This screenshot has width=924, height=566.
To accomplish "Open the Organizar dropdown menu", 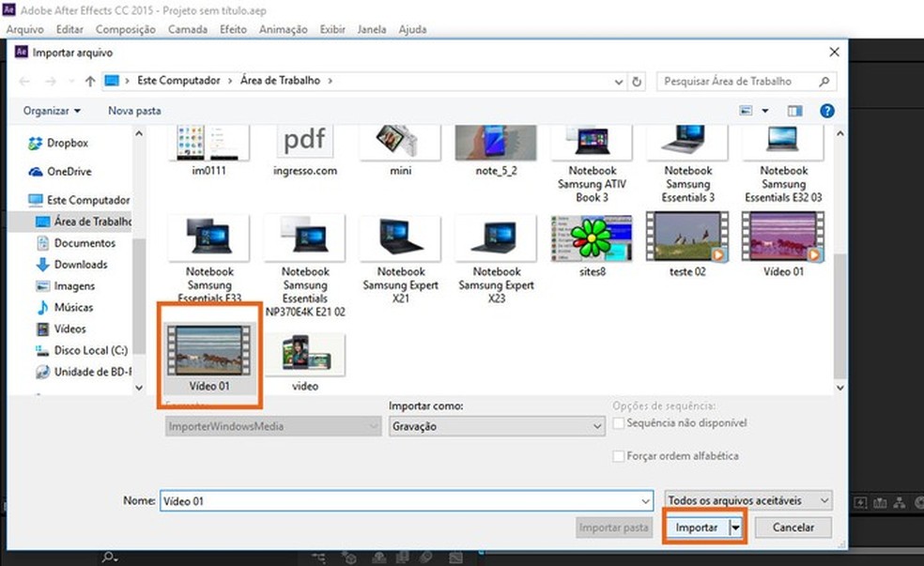I will [x=52, y=111].
